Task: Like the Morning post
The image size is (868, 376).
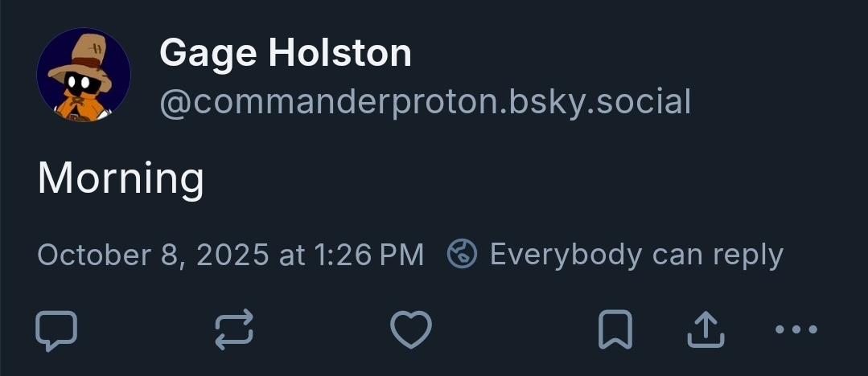Action: point(411,330)
